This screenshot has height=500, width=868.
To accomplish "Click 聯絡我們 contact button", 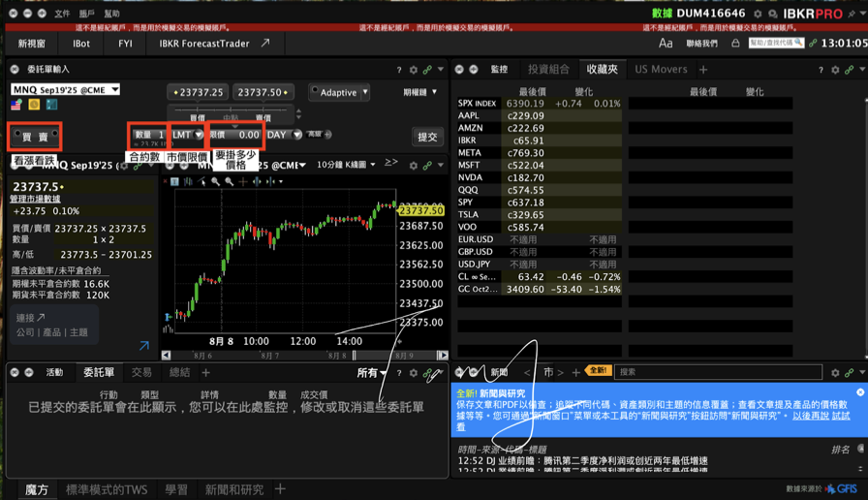I will (702, 44).
